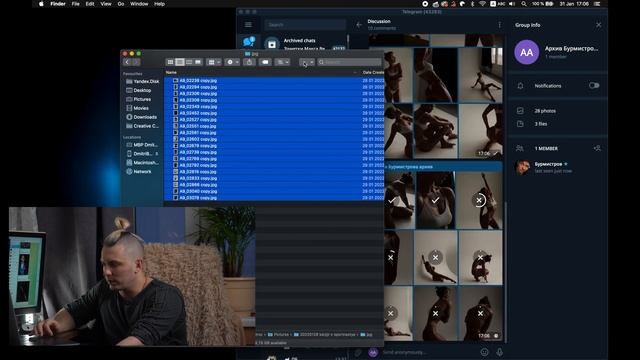Close the Group Info panel
This screenshot has height=360, width=640.
click(x=598, y=25)
